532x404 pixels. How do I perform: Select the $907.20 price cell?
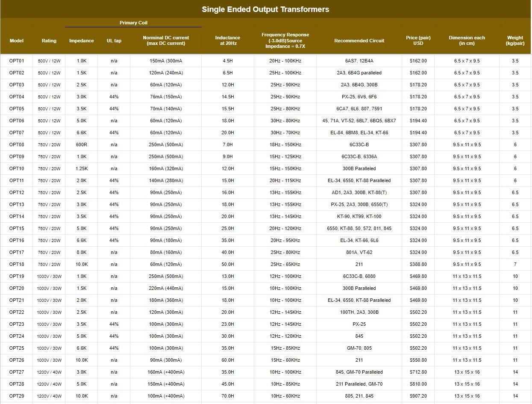418,396
